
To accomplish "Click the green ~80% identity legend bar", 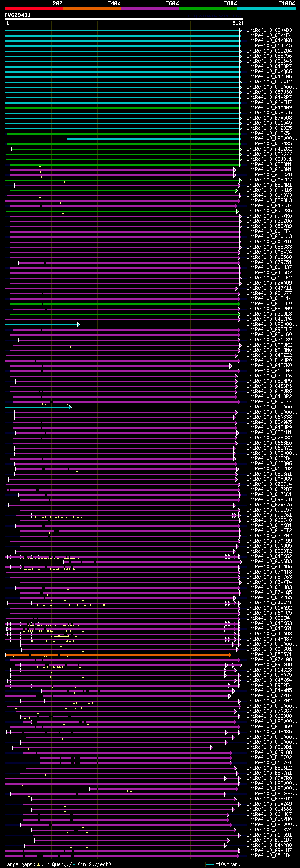I will (208, 8).
